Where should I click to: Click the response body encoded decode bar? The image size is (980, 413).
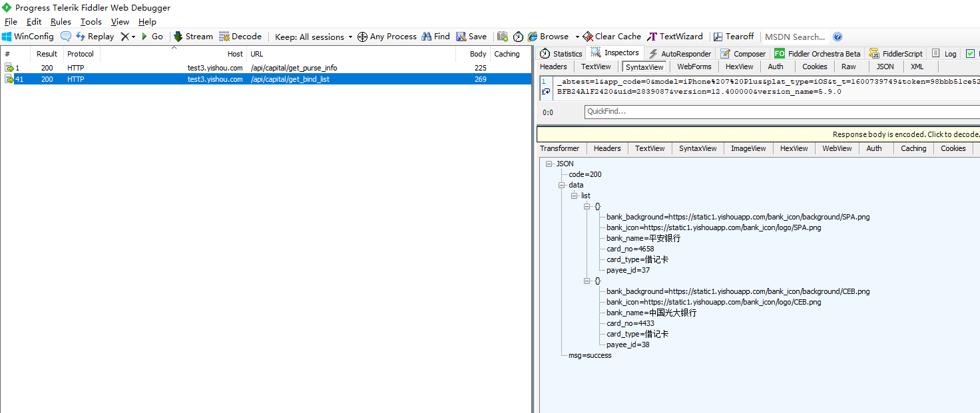(x=758, y=134)
